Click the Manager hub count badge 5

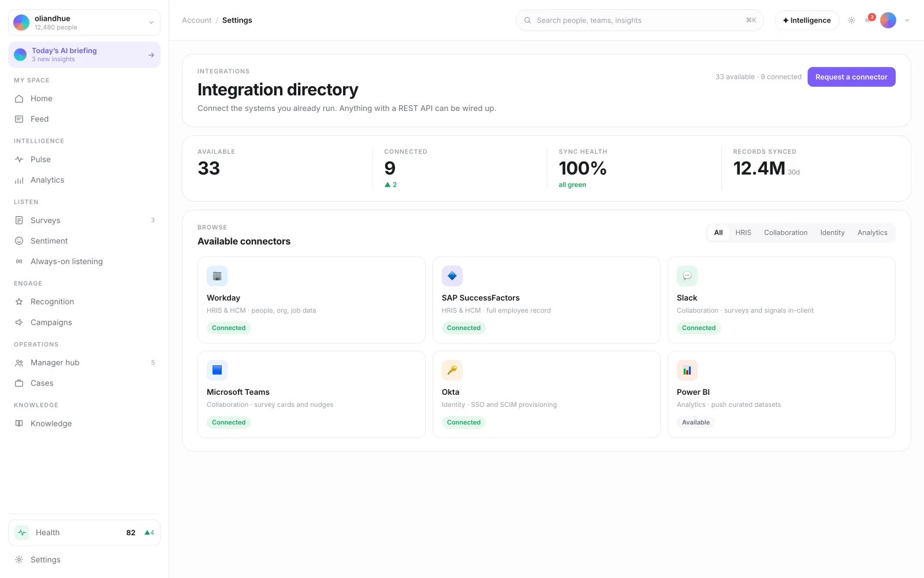coord(152,363)
